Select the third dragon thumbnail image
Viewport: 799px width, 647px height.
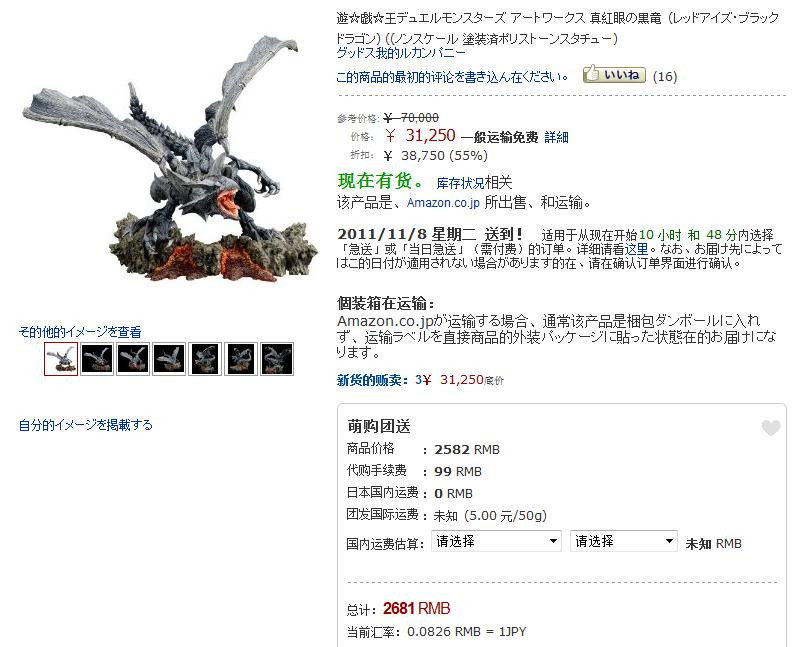pyautogui.click(x=133, y=359)
